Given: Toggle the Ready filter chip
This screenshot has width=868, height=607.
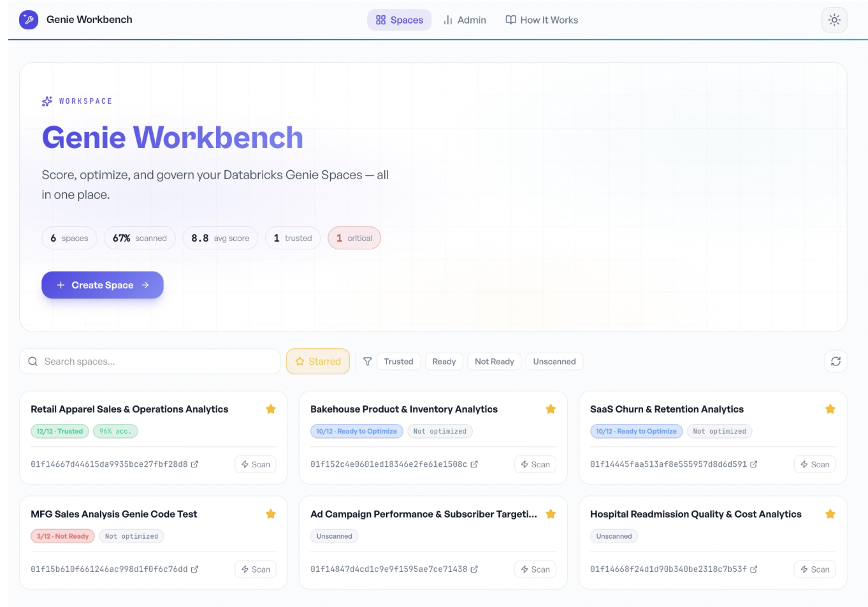Looking at the screenshot, I should tap(444, 362).
